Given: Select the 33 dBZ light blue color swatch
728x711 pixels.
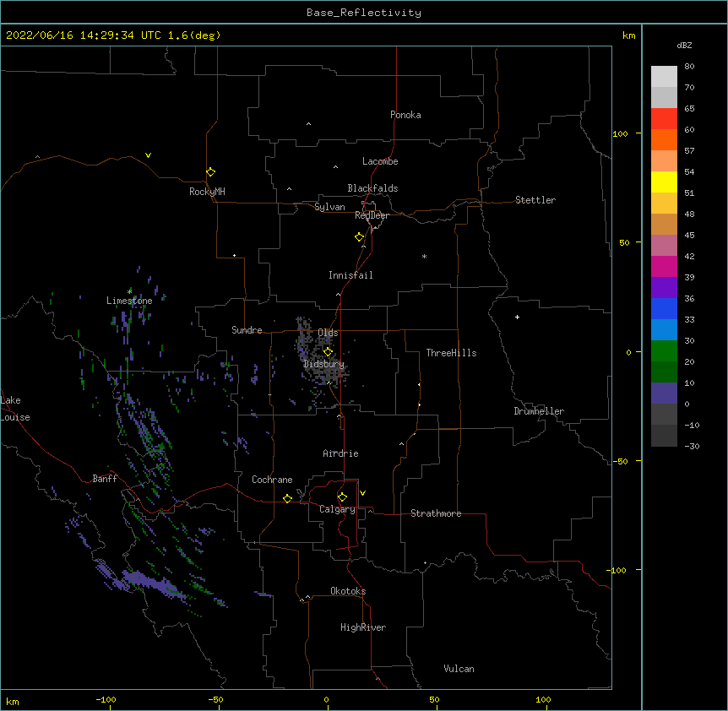Looking at the screenshot, I should pos(664,329).
